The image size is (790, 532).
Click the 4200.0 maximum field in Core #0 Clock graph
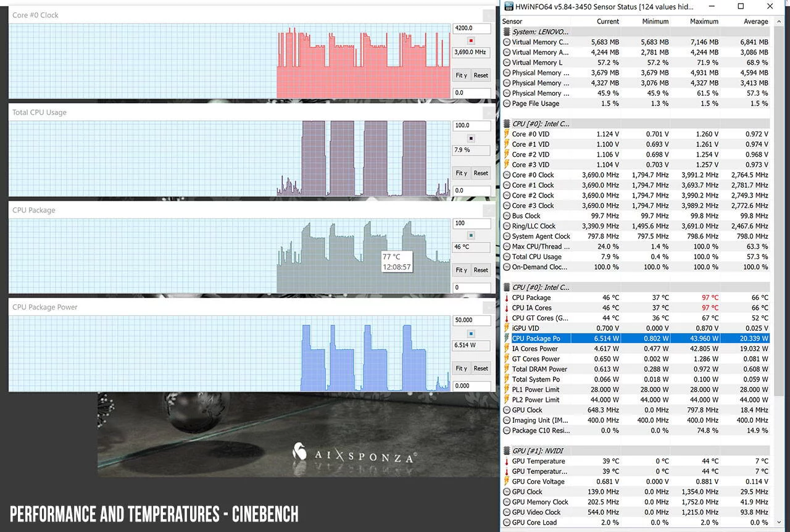[472, 28]
